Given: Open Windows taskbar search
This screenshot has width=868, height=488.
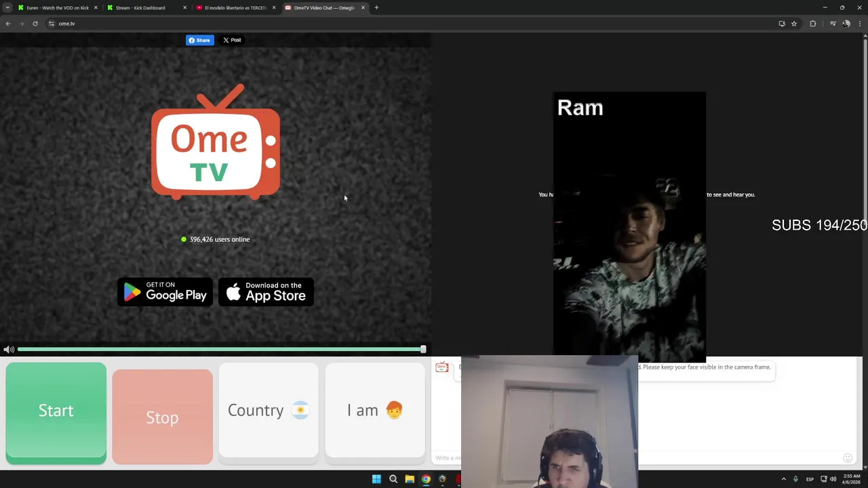Looking at the screenshot, I should [393, 479].
